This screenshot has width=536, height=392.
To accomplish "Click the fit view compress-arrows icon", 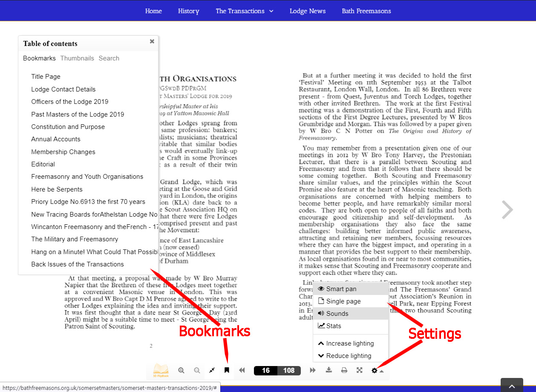I will [x=212, y=370].
